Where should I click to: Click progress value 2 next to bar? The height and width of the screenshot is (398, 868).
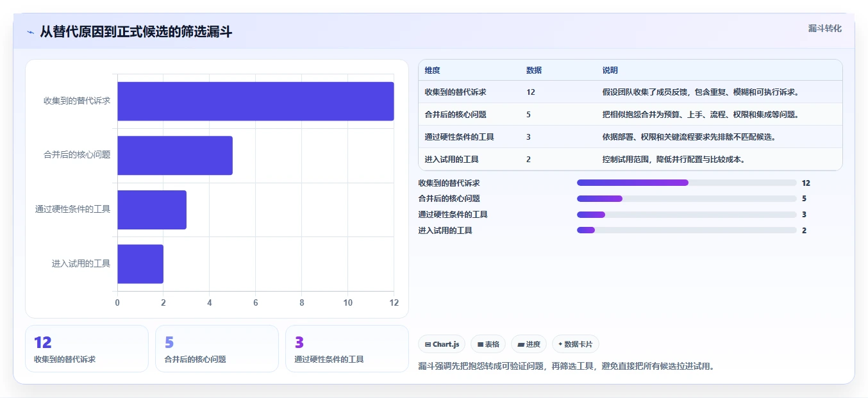(x=804, y=231)
